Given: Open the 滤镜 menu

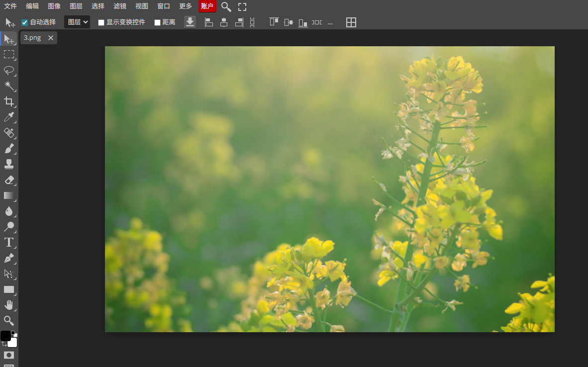Looking at the screenshot, I should (120, 6).
